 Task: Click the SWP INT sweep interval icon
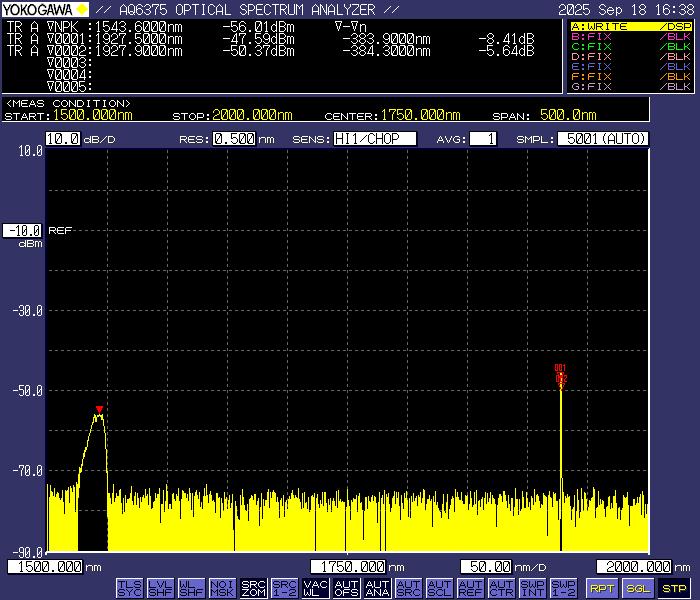click(533, 587)
